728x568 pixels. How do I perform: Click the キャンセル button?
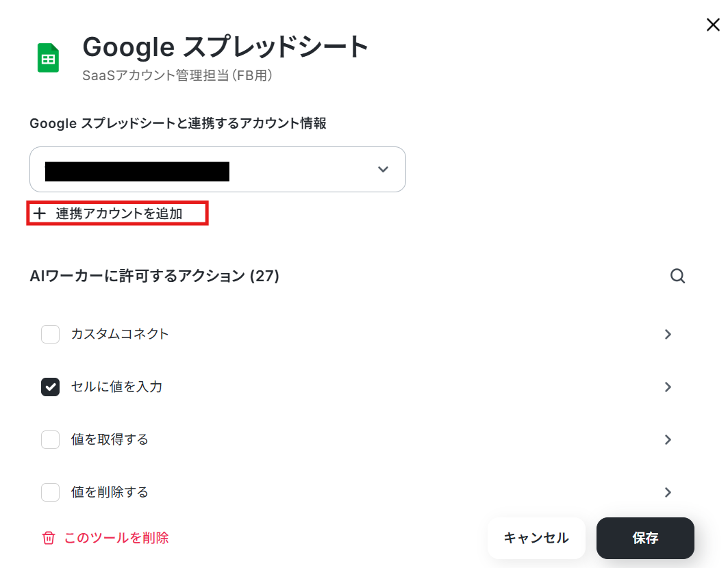(536, 538)
